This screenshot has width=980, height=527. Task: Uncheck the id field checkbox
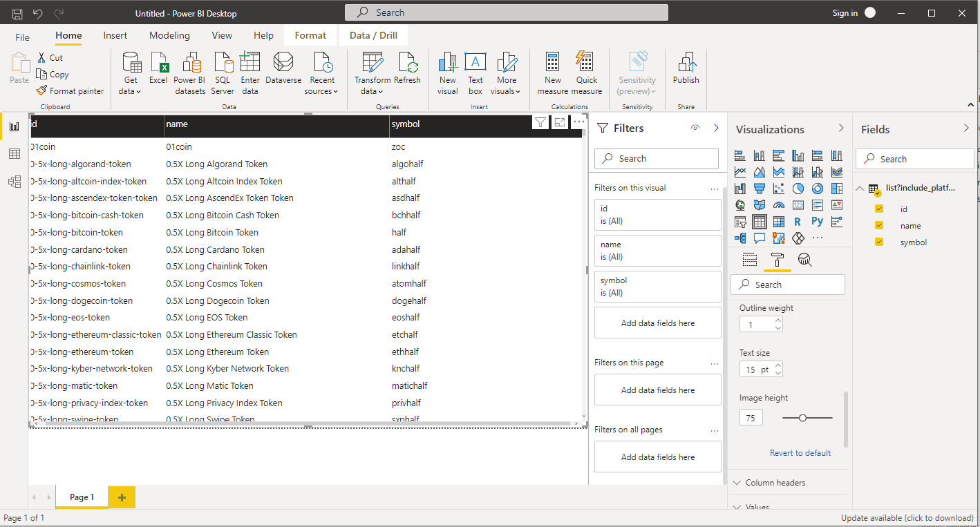pyautogui.click(x=879, y=209)
